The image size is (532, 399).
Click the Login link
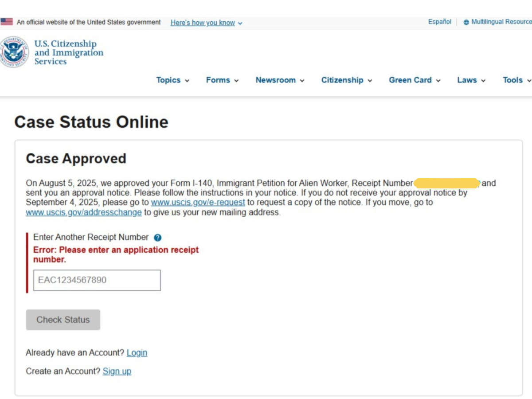pos(137,353)
